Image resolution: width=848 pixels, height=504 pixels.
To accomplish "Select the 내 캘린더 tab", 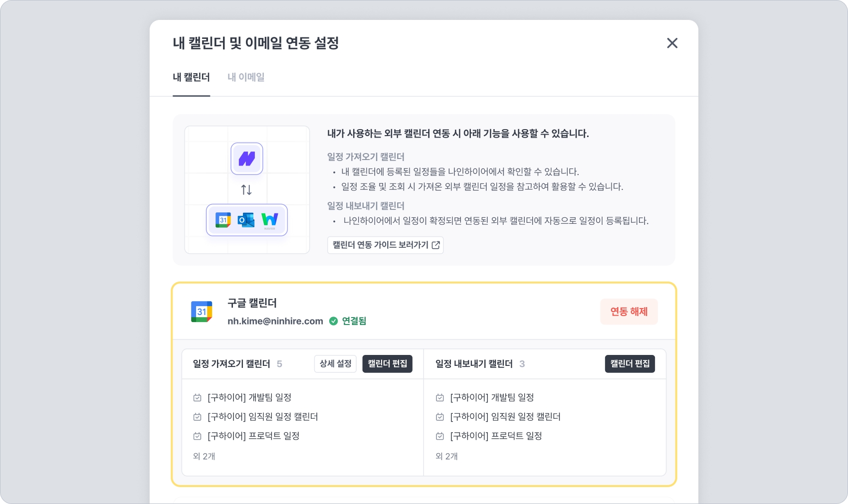I will 191,77.
